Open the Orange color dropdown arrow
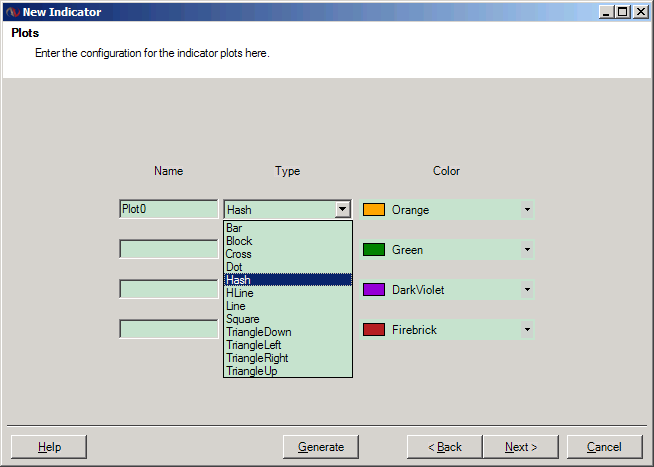Viewport: 654px width, 467px height. click(527, 209)
